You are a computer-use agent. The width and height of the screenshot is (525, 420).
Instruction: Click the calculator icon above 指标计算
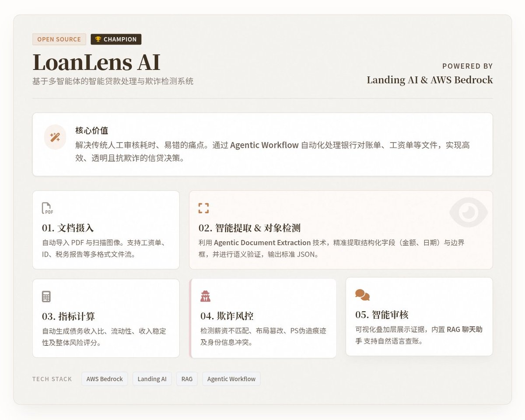(46, 296)
